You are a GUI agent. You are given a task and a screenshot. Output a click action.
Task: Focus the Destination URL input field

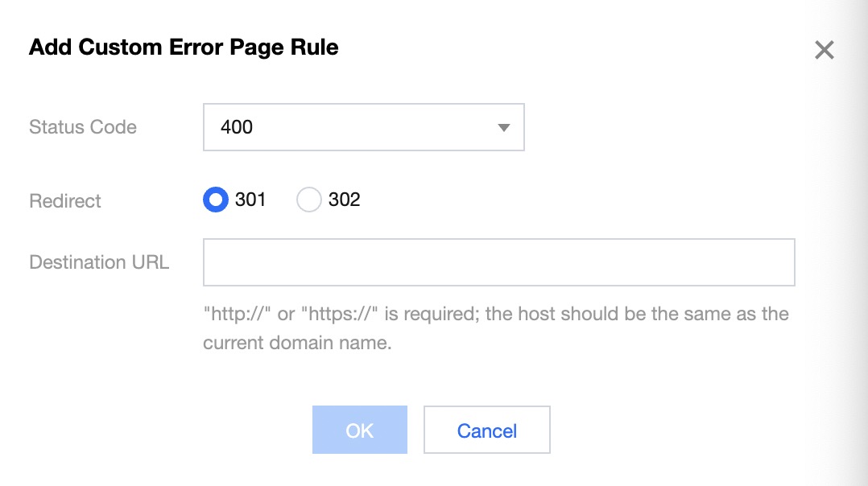click(498, 262)
